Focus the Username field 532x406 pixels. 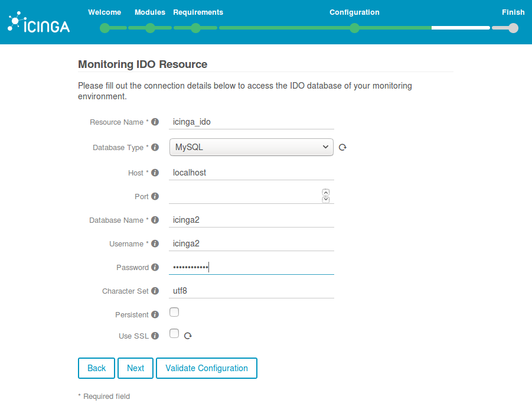pyautogui.click(x=252, y=243)
